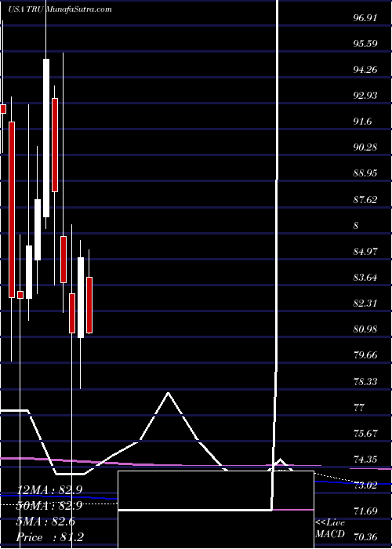Image resolution: width=392 pixels, height=549 pixels.
Task: Click the 74.35 price label
Action: 365,459
